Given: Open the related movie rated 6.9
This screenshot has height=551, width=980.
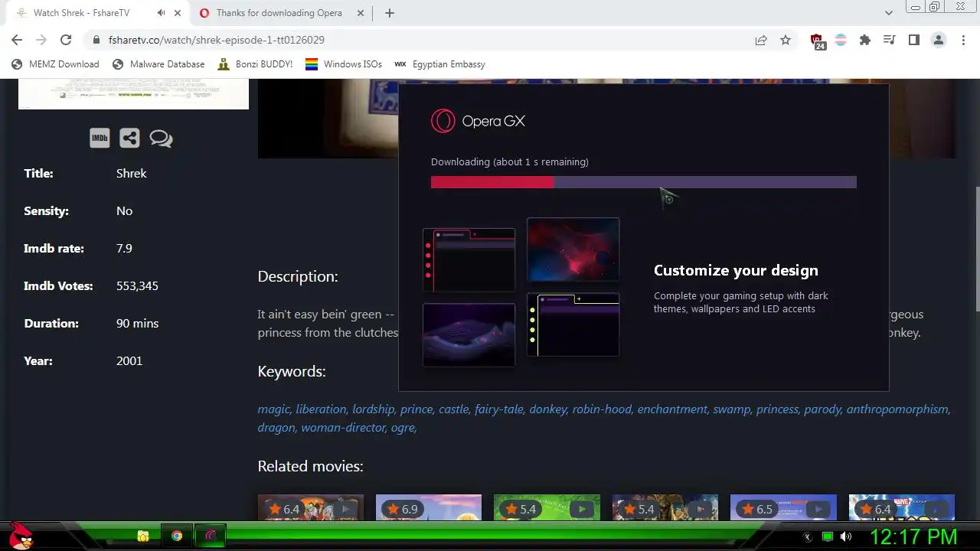Looking at the screenshot, I should [429, 508].
